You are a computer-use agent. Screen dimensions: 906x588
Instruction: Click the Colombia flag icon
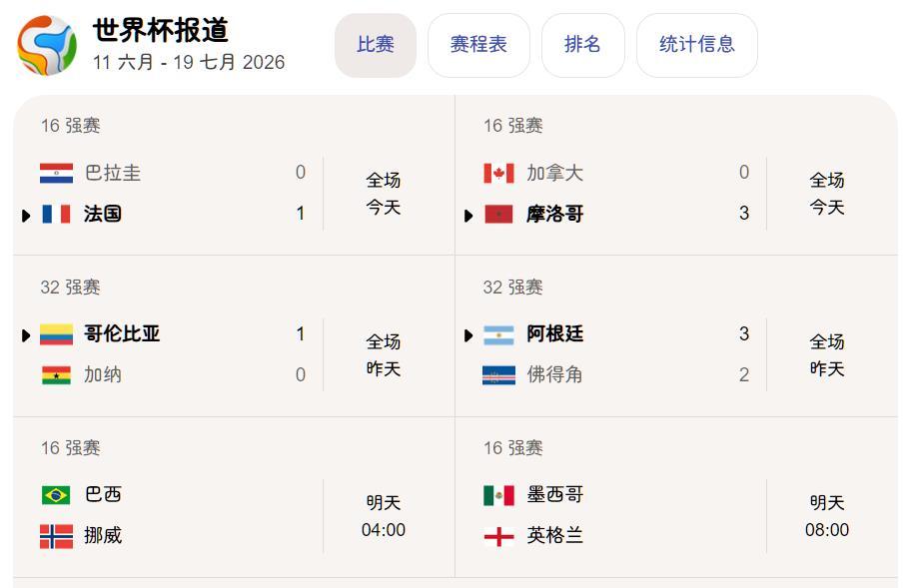coord(56,334)
